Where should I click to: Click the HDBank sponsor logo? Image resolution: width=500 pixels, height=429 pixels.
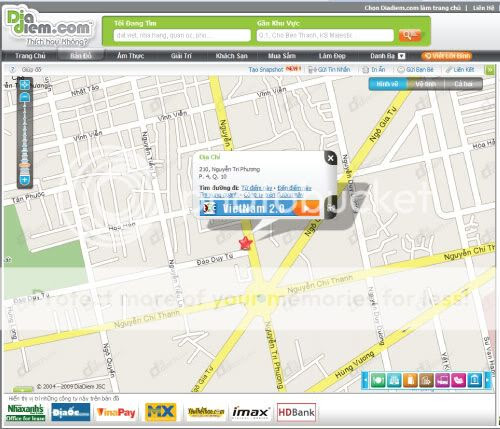tap(296, 412)
